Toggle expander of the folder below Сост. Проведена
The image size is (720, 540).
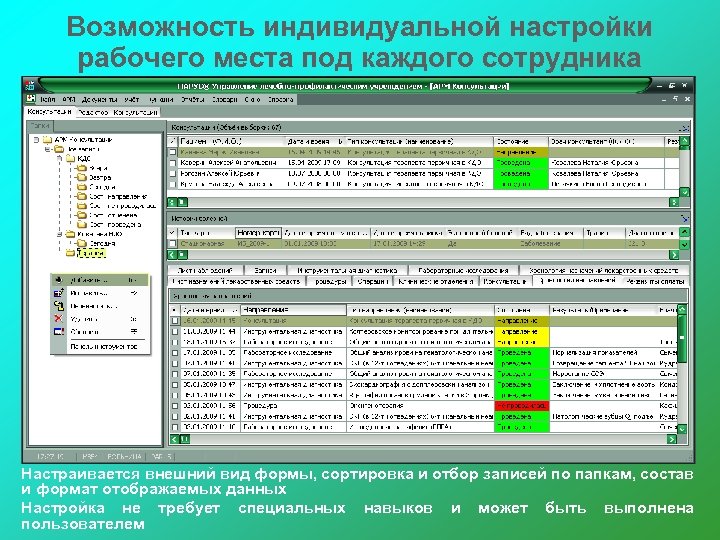coord(59,234)
